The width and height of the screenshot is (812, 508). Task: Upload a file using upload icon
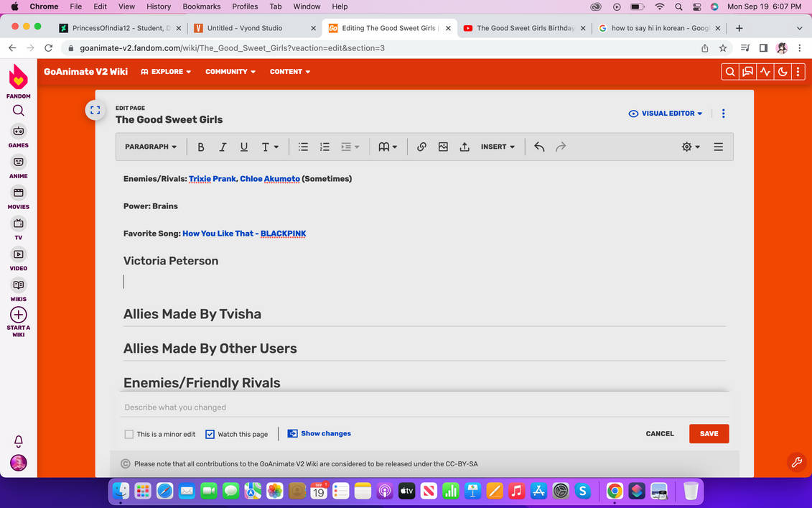(465, 147)
